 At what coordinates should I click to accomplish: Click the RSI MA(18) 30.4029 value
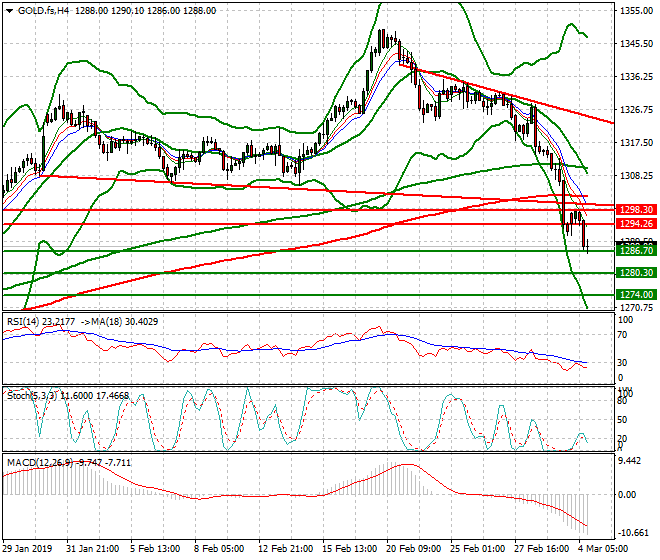(x=142, y=322)
